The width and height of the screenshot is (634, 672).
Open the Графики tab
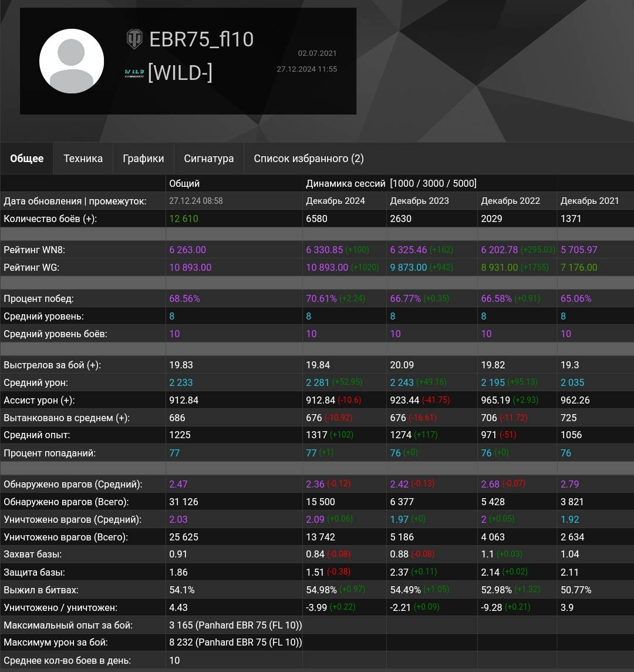[x=143, y=159]
